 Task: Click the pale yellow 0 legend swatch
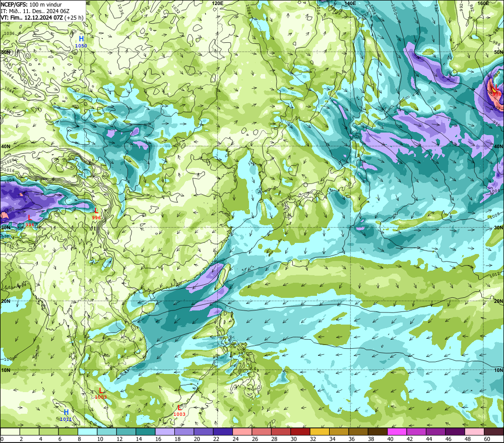10,431
